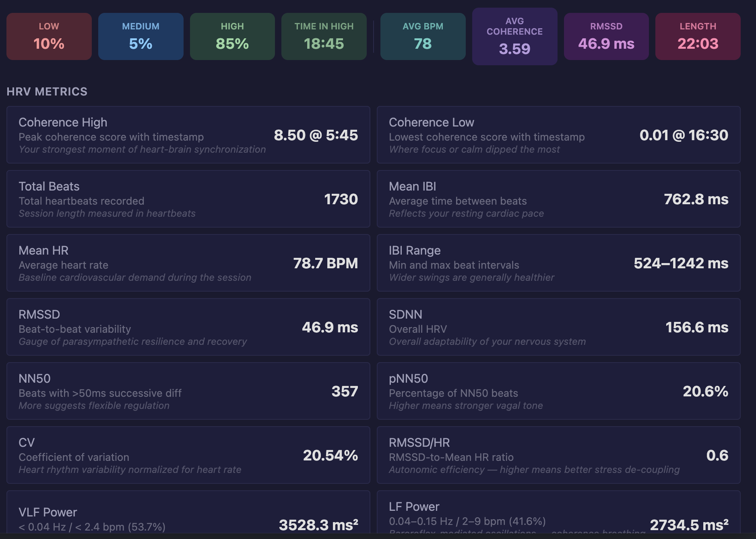Screen dimensions: 756x539
Task: Select the value 0.01 @ 16:30
Action: click(684, 135)
